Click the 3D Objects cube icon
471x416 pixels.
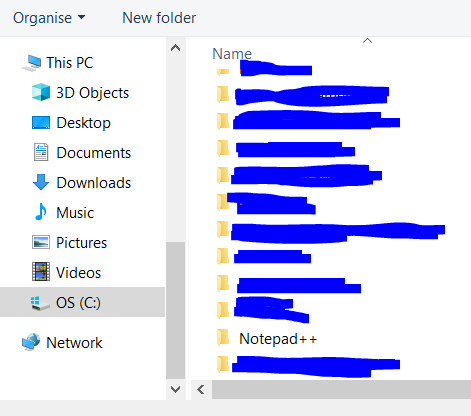point(41,92)
